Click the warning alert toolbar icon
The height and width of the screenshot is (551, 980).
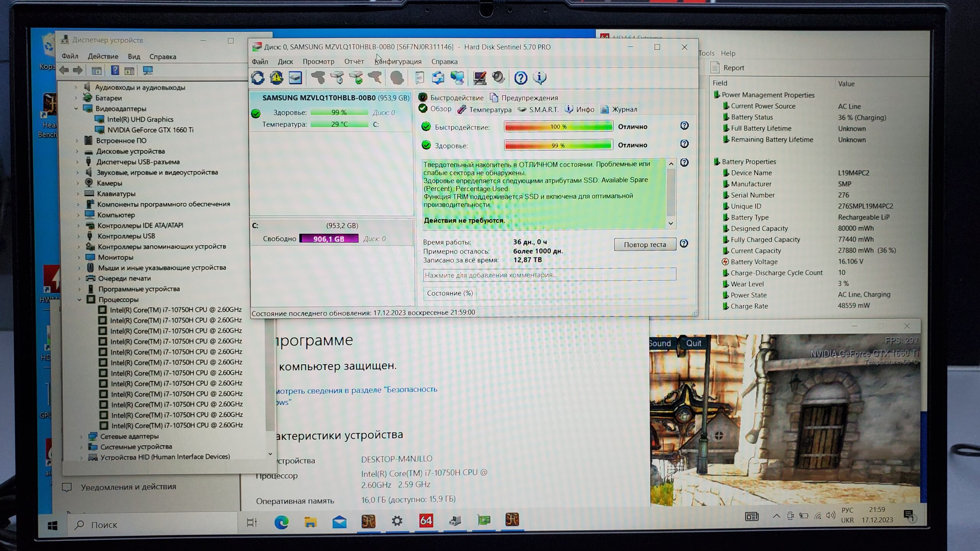[x=276, y=78]
